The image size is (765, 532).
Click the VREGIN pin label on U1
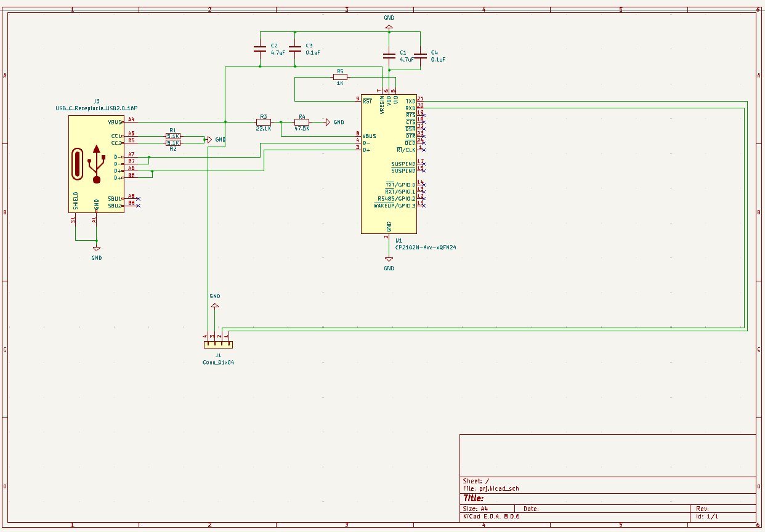(x=382, y=105)
